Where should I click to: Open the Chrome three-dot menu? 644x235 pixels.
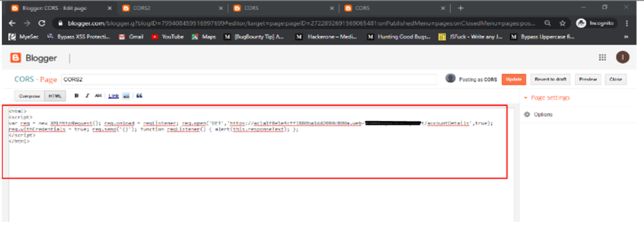627,23
